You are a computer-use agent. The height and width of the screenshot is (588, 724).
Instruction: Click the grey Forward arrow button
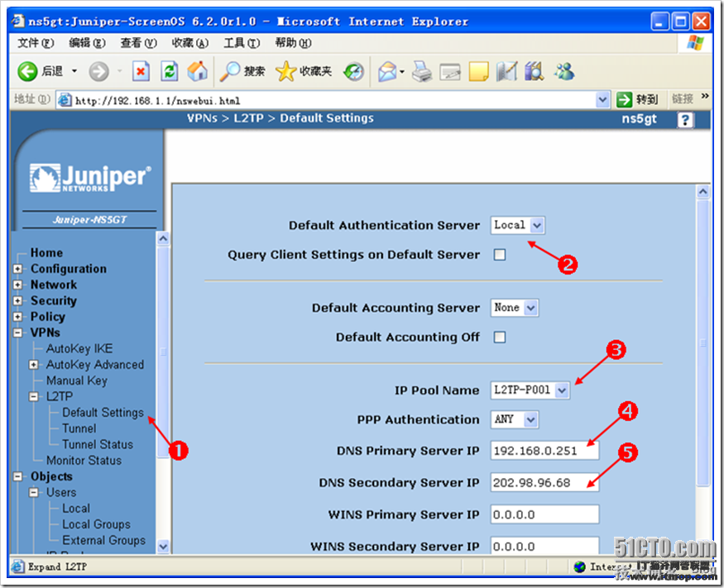(x=98, y=72)
